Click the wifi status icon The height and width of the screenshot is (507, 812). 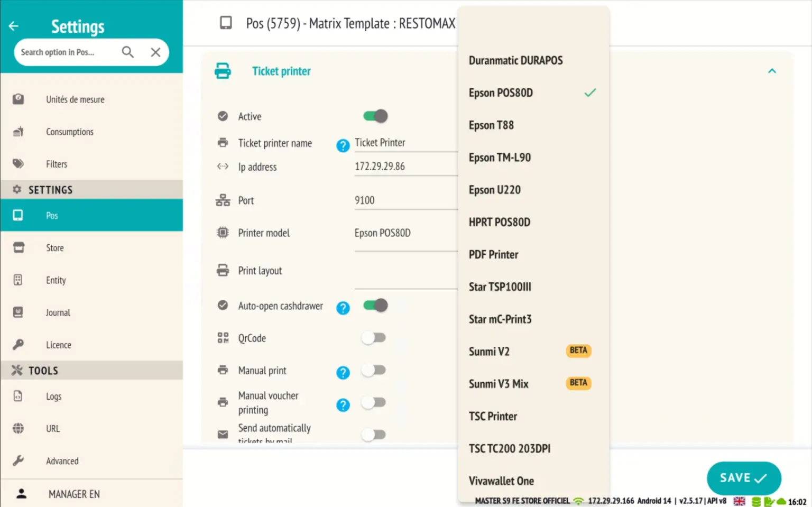pyautogui.click(x=579, y=501)
